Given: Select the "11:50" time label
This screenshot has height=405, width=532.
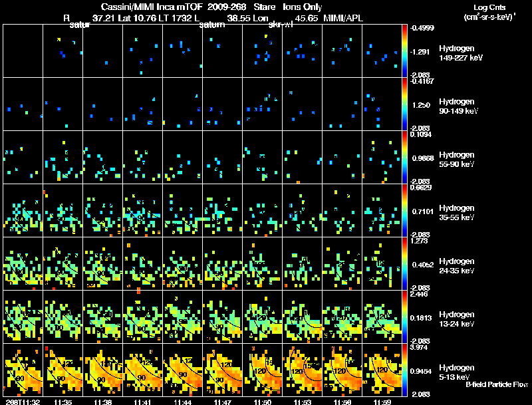Looking at the screenshot, I should coord(262,402).
